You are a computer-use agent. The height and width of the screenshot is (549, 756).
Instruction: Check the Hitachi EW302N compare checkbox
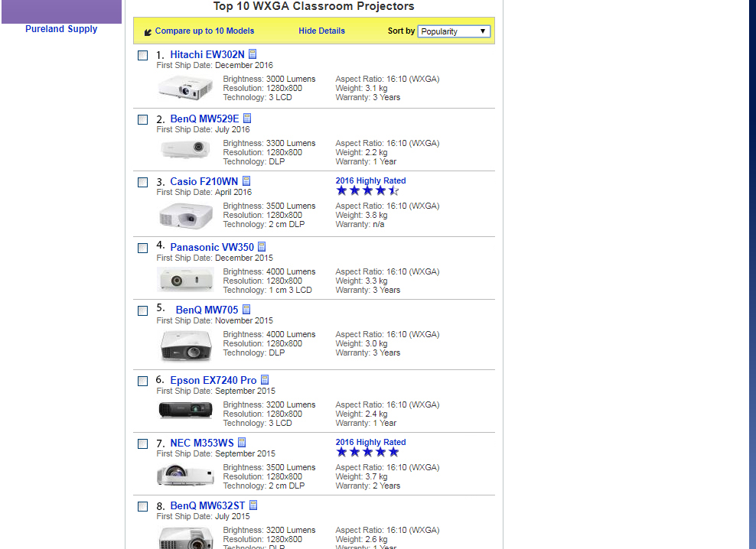coord(143,56)
